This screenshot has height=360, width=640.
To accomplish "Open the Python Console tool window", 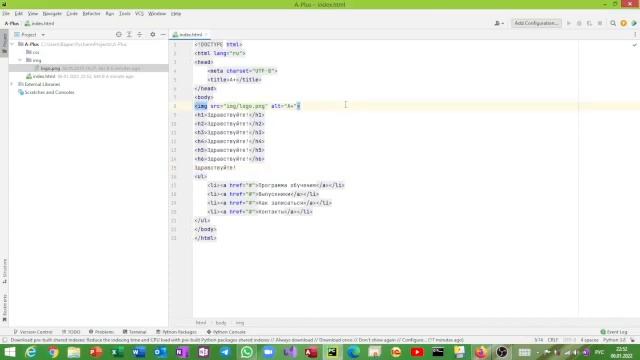I will (x=226, y=332).
